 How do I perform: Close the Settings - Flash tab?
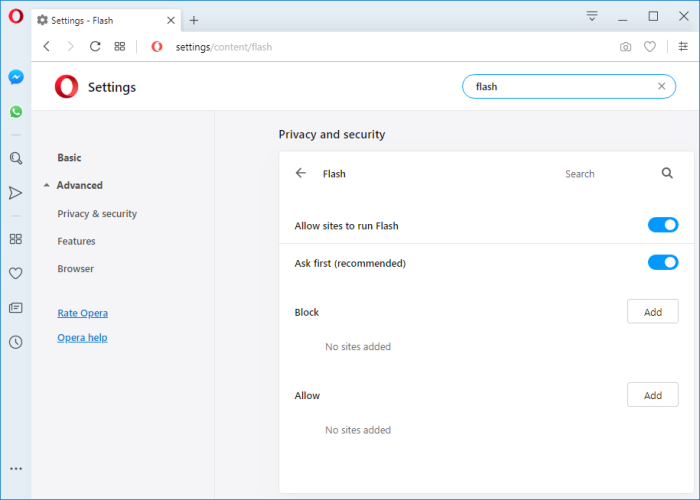coord(171,21)
